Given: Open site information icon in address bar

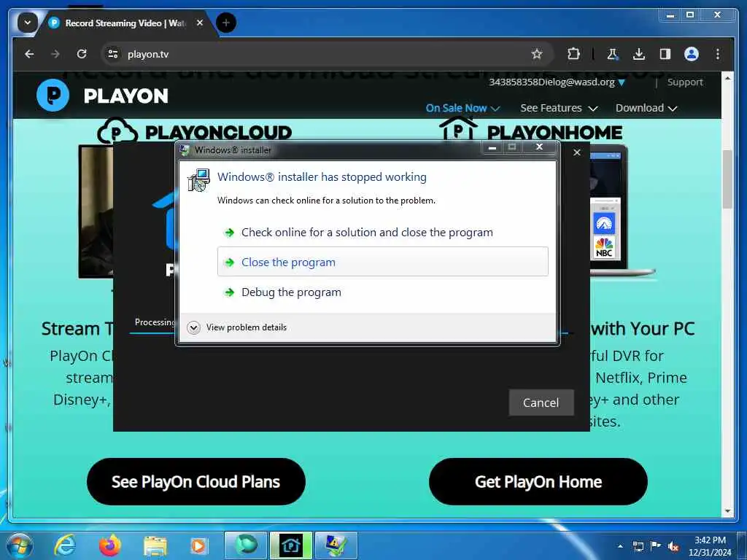Looking at the screenshot, I should click(x=113, y=54).
